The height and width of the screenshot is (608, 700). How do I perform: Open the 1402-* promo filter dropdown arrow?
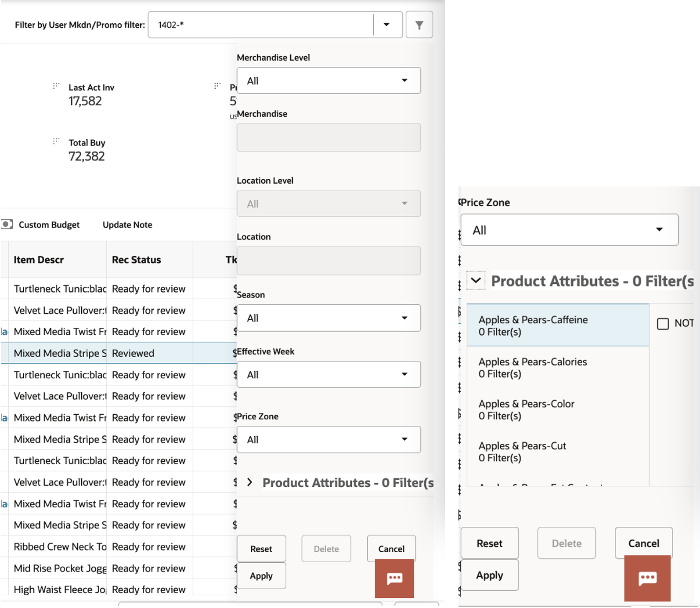coord(386,25)
